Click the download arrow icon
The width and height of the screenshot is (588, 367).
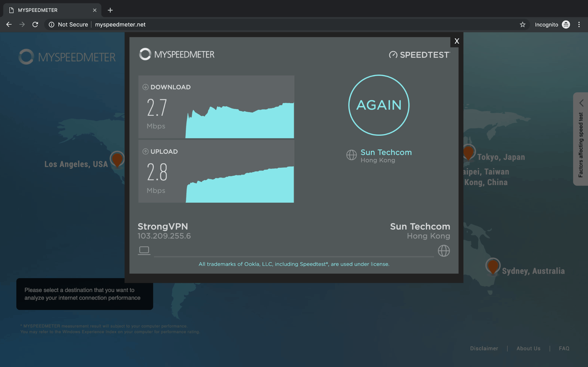tap(145, 87)
